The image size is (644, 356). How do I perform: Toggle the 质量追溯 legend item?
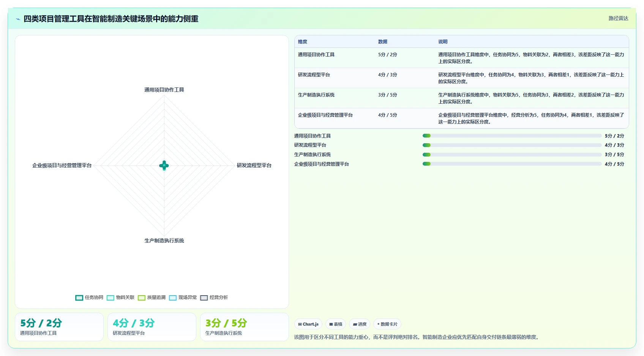pyautogui.click(x=152, y=297)
